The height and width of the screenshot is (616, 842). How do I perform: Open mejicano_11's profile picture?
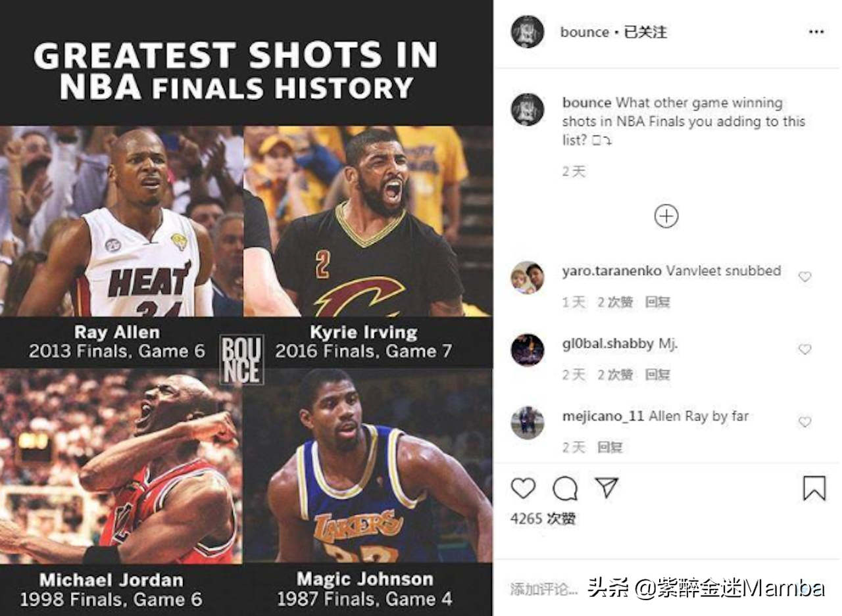(x=528, y=423)
